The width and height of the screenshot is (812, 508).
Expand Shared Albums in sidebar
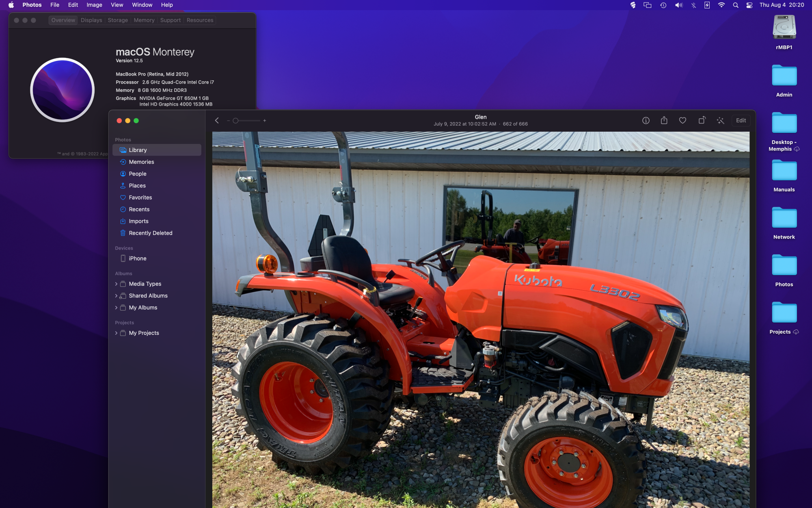tap(116, 296)
